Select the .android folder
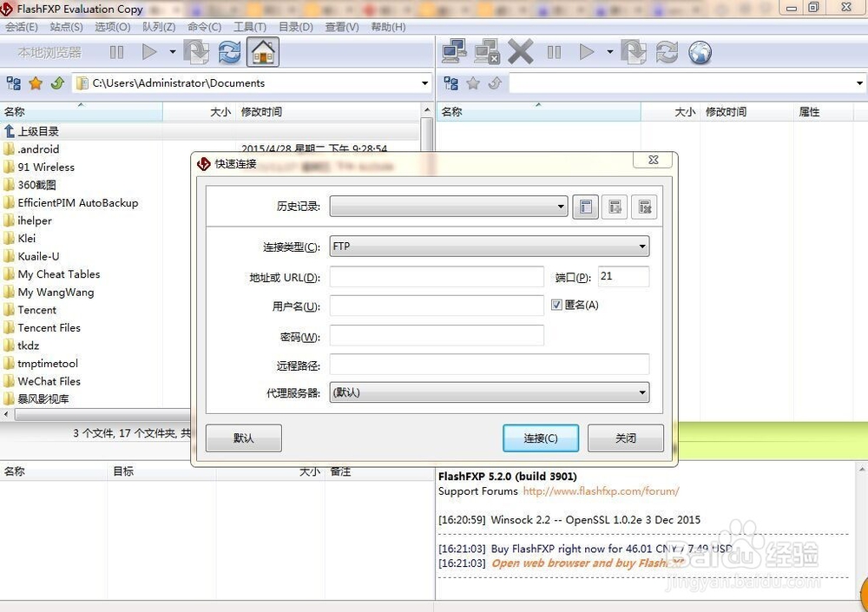 point(38,149)
